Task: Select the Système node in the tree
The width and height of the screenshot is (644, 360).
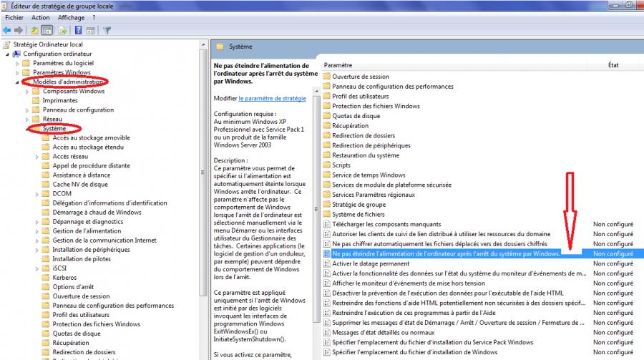Action: [54, 128]
